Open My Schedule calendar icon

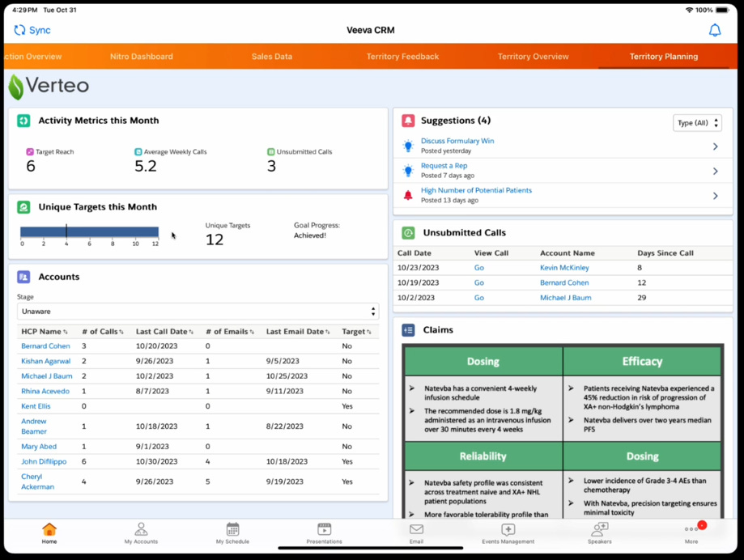tap(232, 528)
